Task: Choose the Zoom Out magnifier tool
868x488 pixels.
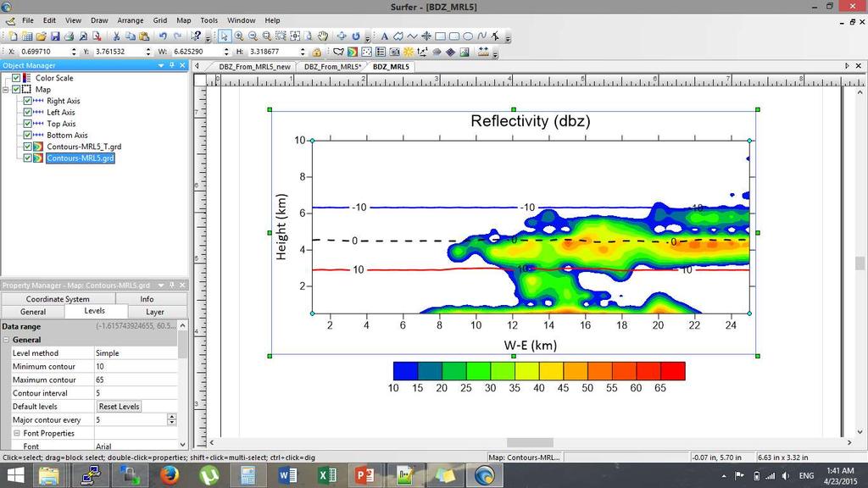Action: pos(253,36)
